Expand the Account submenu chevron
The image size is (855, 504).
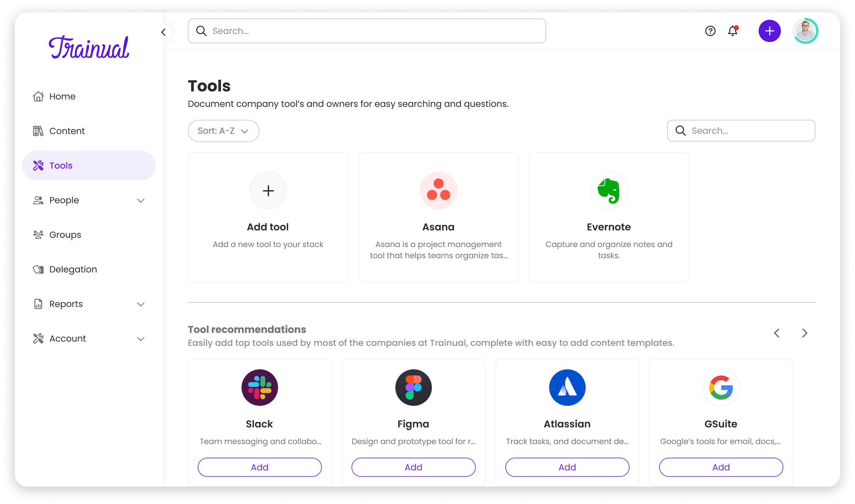click(x=141, y=339)
